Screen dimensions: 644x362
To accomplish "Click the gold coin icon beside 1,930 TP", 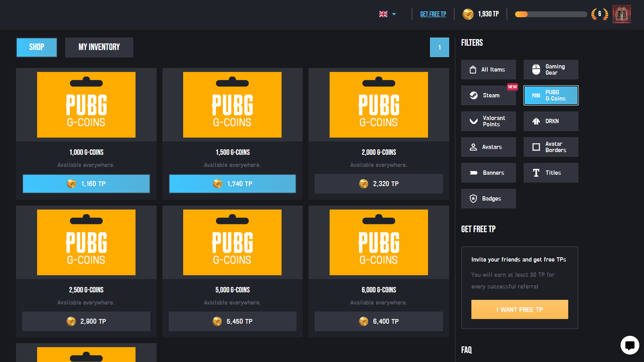I will point(468,14).
